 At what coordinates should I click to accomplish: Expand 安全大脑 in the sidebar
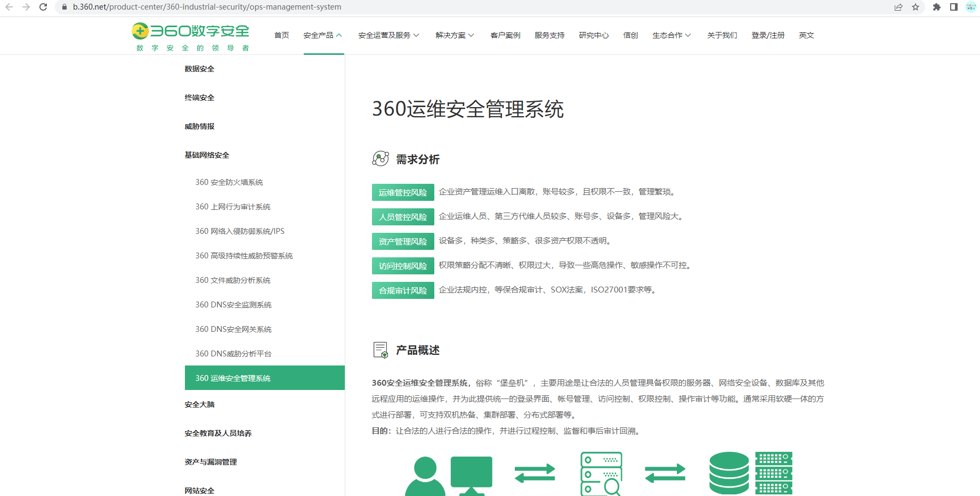[199, 404]
